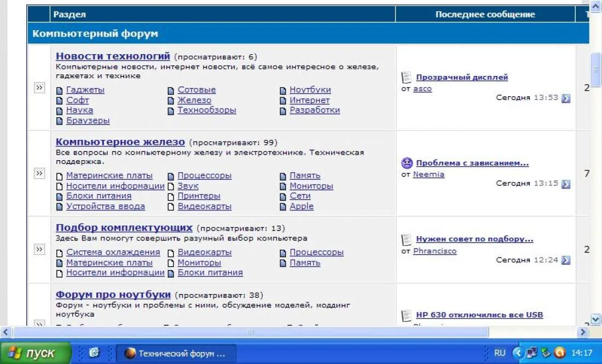Image resolution: width=602 pixels, height=364 pixels.
Task: Open the Мониторы link in Компьютерное железо
Action: coord(311,186)
